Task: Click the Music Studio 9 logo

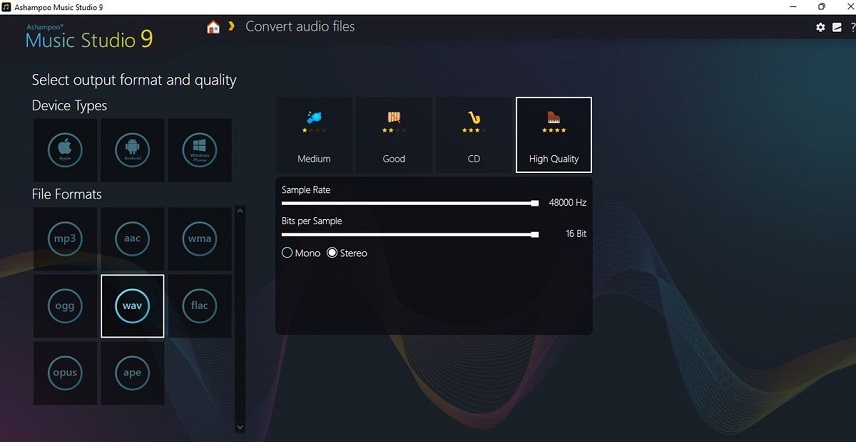Action: pos(89,37)
